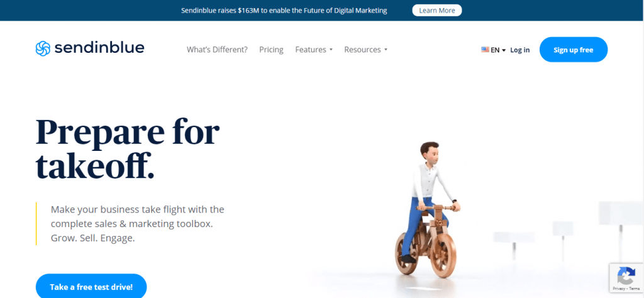Click the Sendinblue swirl logo icon
The image size is (644, 298).
tap(43, 48)
